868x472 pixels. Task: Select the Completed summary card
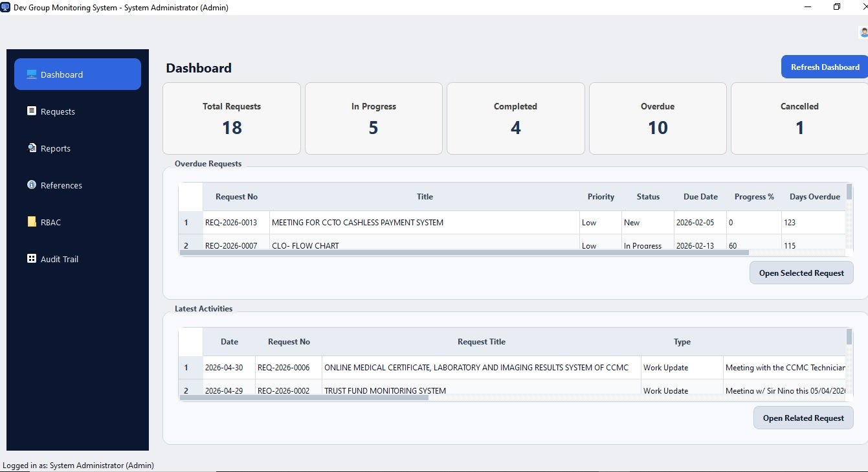(x=515, y=118)
